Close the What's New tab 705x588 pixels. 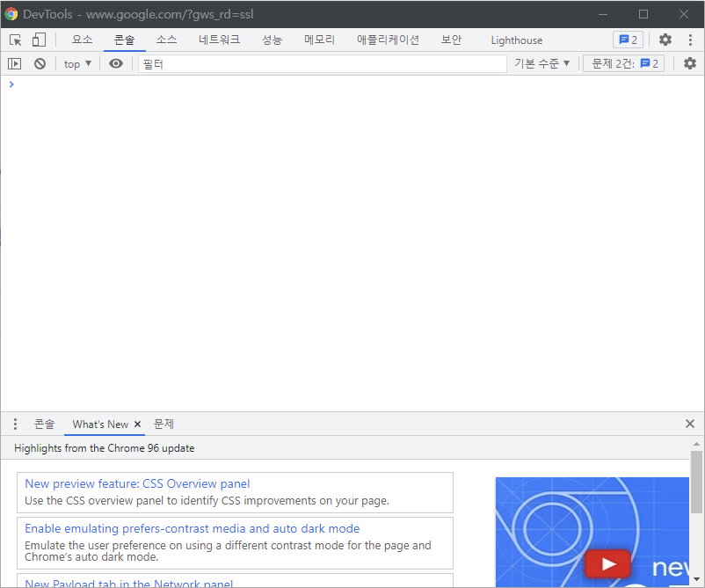(138, 424)
